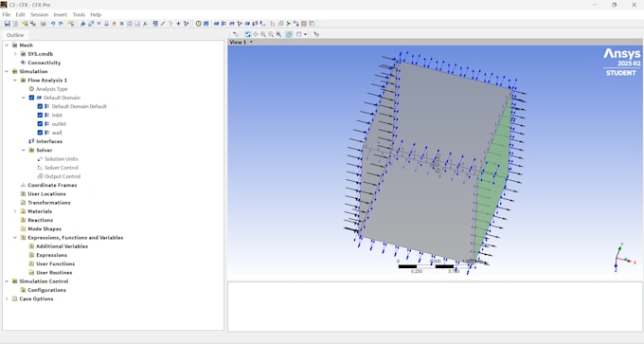Open the Edit menu
This screenshot has width=644, height=344.
tap(20, 15)
